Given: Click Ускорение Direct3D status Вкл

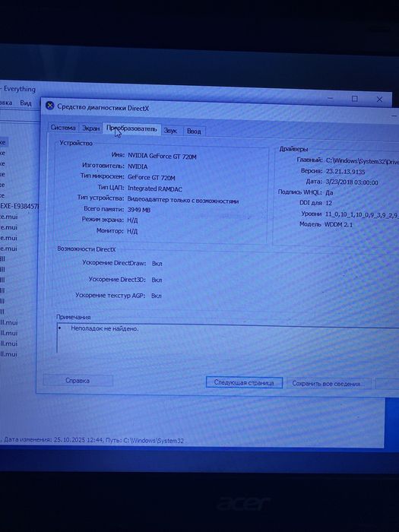Looking at the screenshot, I should [157, 280].
